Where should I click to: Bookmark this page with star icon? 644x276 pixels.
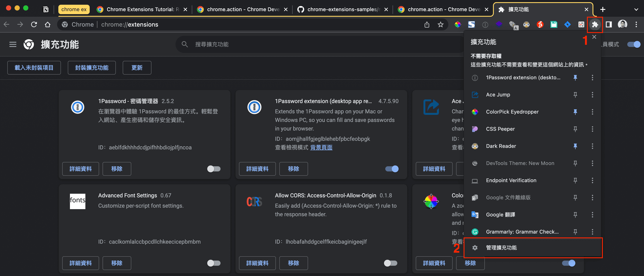(440, 24)
